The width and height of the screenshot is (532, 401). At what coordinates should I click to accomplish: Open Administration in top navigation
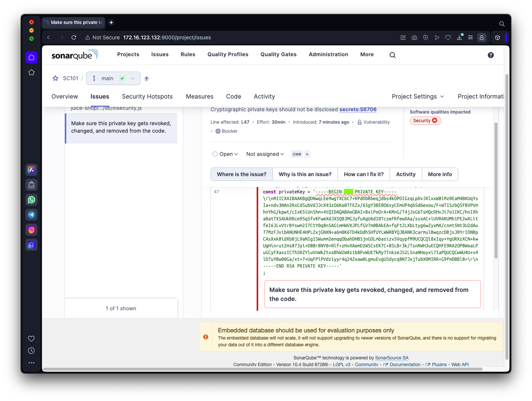point(329,54)
